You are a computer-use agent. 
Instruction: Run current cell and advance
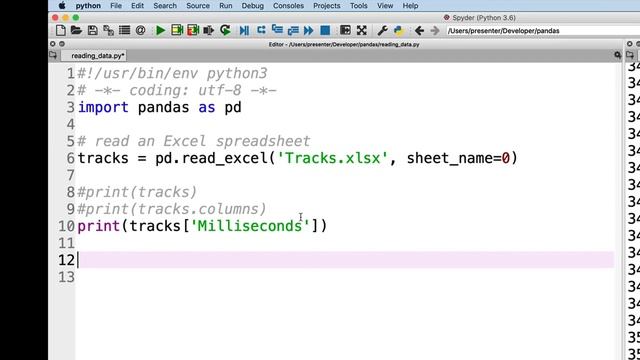tap(193, 30)
